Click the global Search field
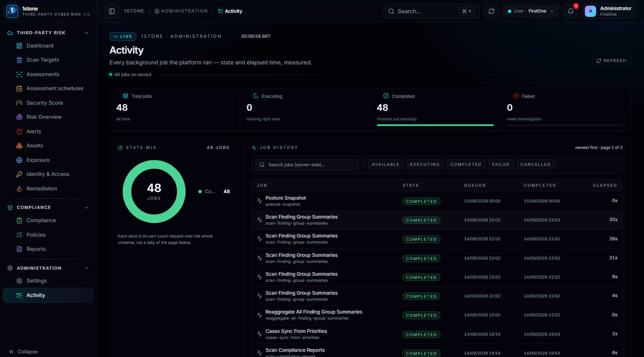 (430, 11)
